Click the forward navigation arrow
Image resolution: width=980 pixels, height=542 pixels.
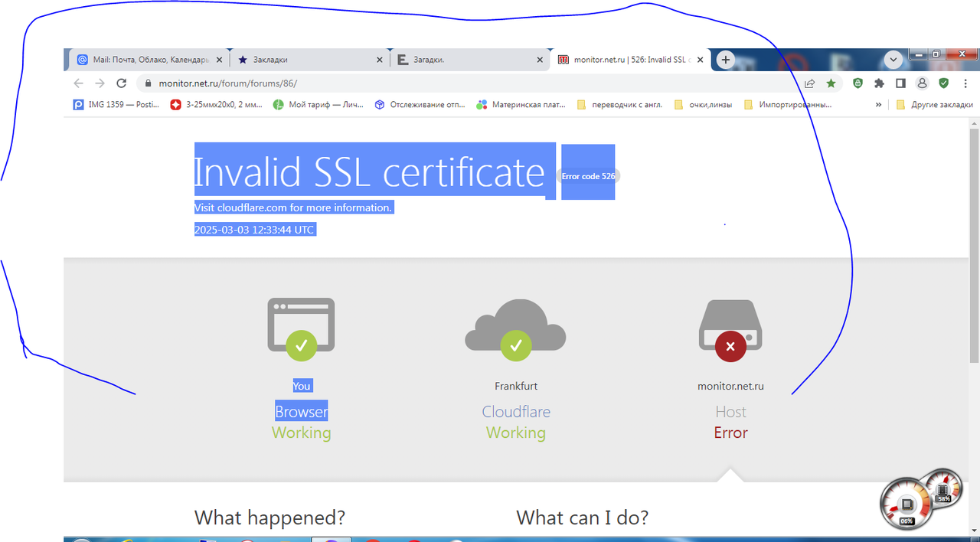click(100, 83)
